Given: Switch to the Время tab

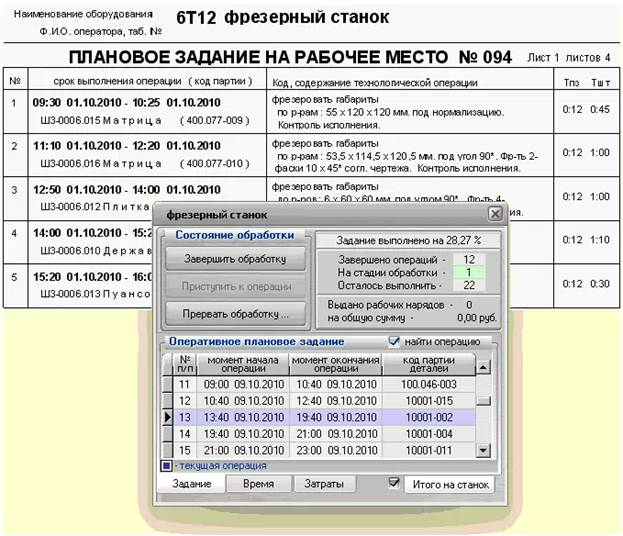Looking at the screenshot, I should [x=259, y=484].
